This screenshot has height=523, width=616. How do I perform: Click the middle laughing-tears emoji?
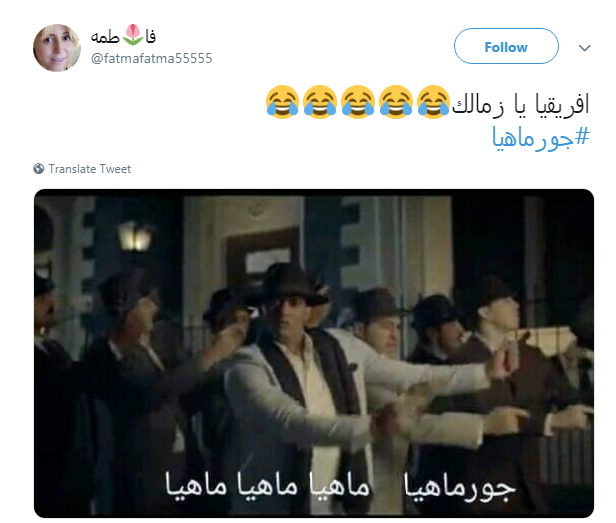358,102
